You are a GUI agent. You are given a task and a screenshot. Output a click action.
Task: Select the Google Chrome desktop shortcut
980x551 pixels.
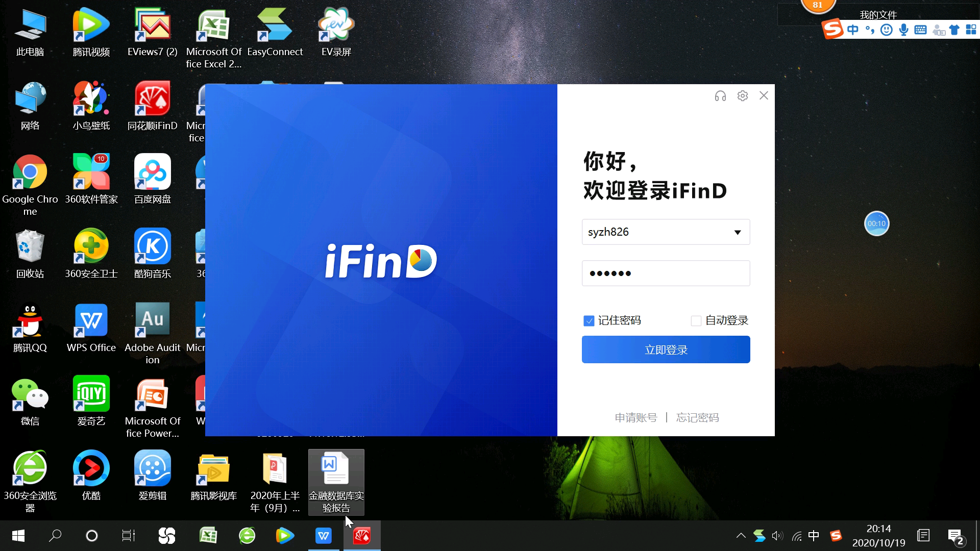(30, 185)
